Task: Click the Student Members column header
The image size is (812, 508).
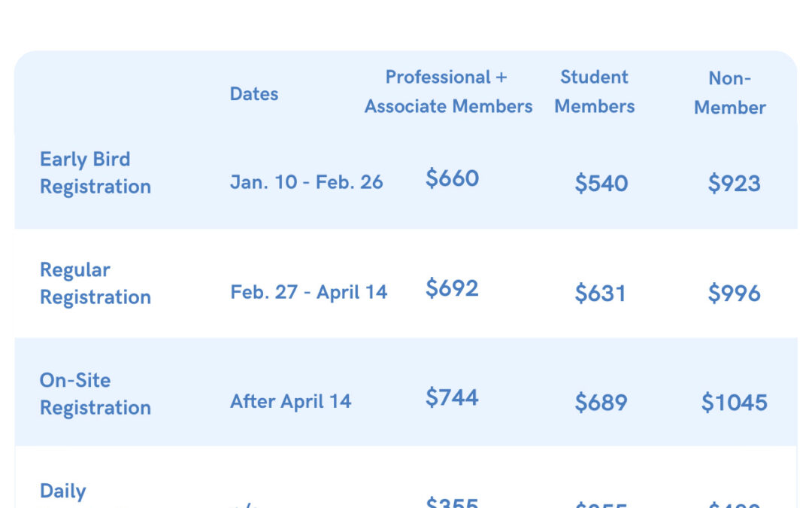Action: [595, 92]
